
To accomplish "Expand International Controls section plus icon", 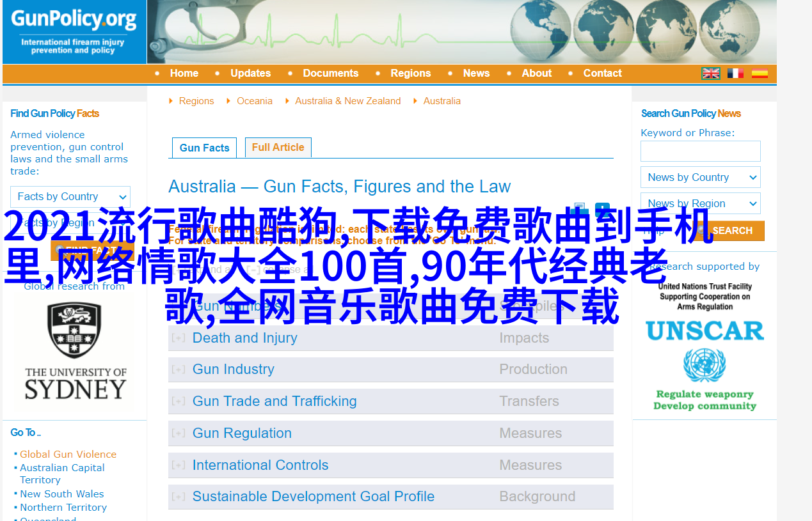I will coord(179,465).
